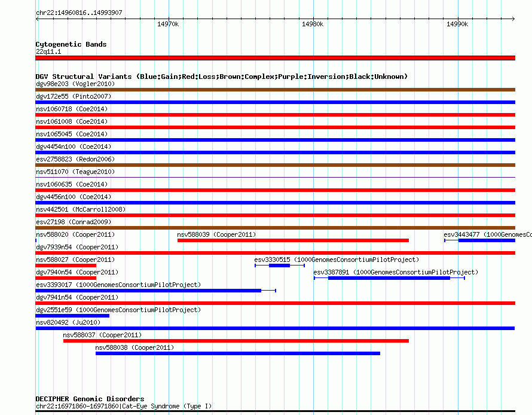Click dgv7940n54 (Cooper2011) label
Image resolution: width=532 pixels, height=415 pixels.
tap(77, 272)
